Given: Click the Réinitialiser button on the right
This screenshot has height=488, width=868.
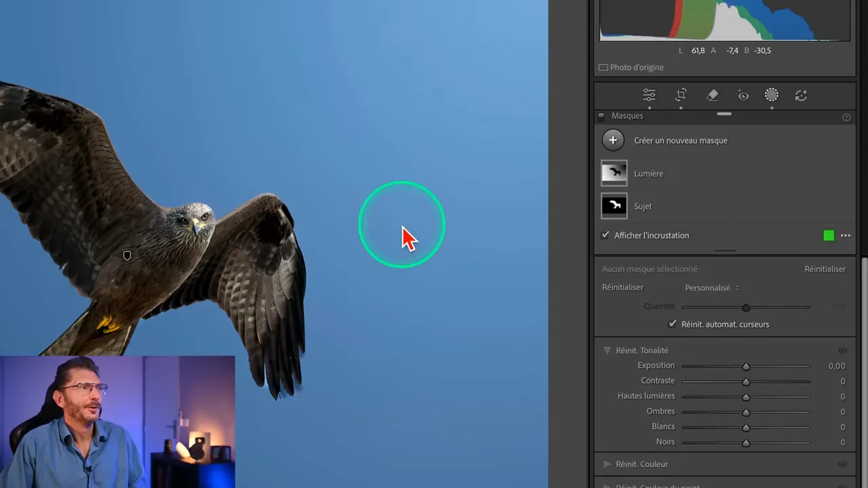Looking at the screenshot, I should [825, 269].
